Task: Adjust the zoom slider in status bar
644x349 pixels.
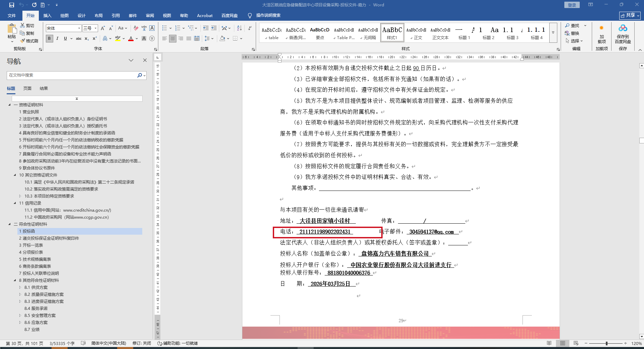Action: click(606, 343)
